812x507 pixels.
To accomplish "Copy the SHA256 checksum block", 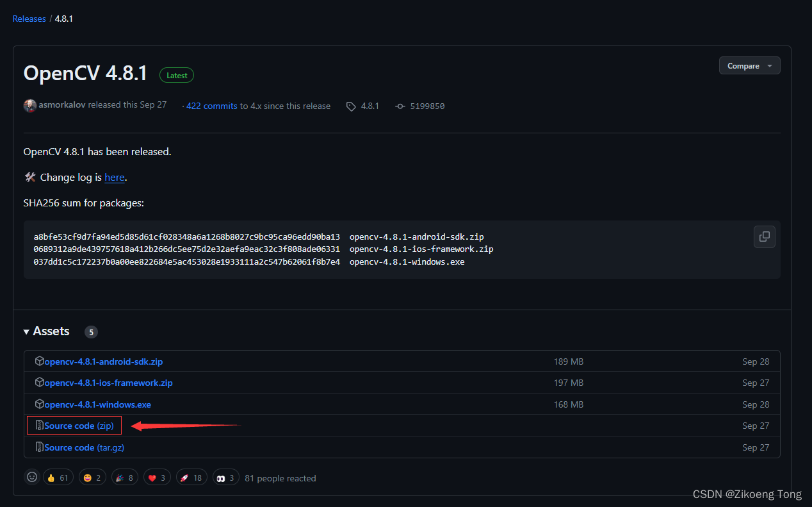I will pyautogui.click(x=764, y=237).
